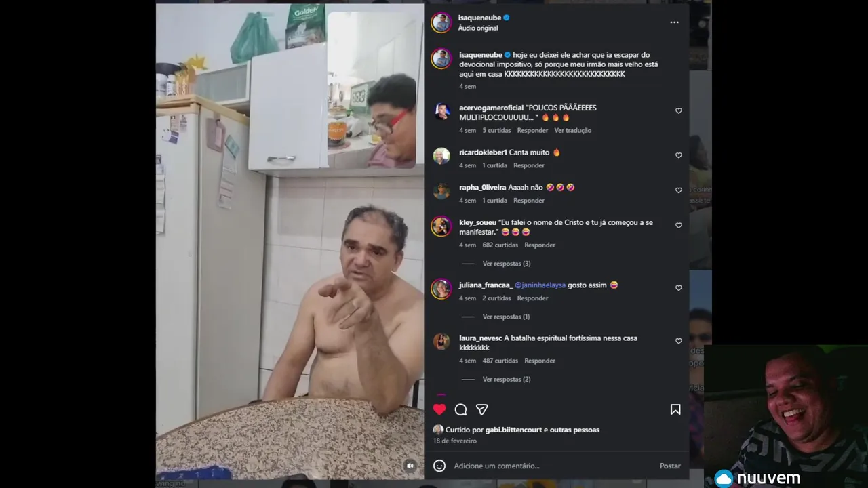Open the emoji picker smiley icon

439,466
